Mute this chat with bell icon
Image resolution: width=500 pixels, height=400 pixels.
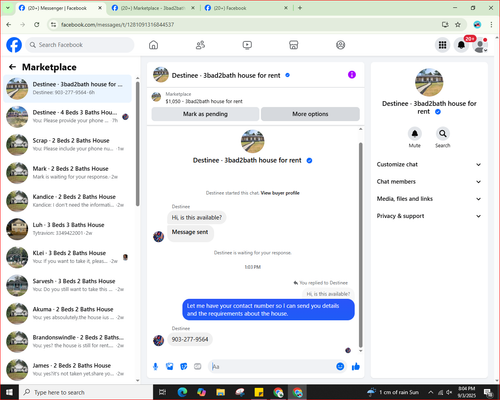tap(414, 134)
